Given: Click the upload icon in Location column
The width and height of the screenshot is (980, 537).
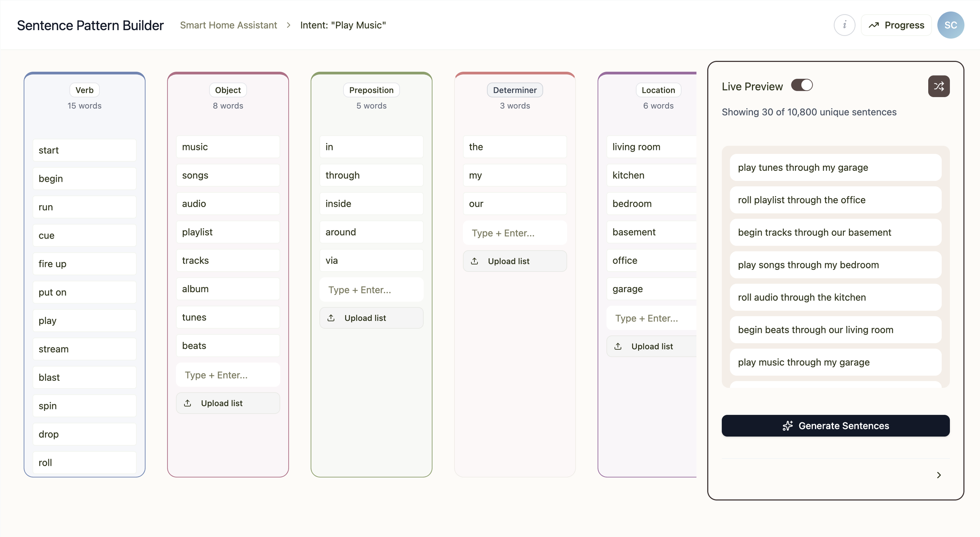Looking at the screenshot, I should 618,346.
